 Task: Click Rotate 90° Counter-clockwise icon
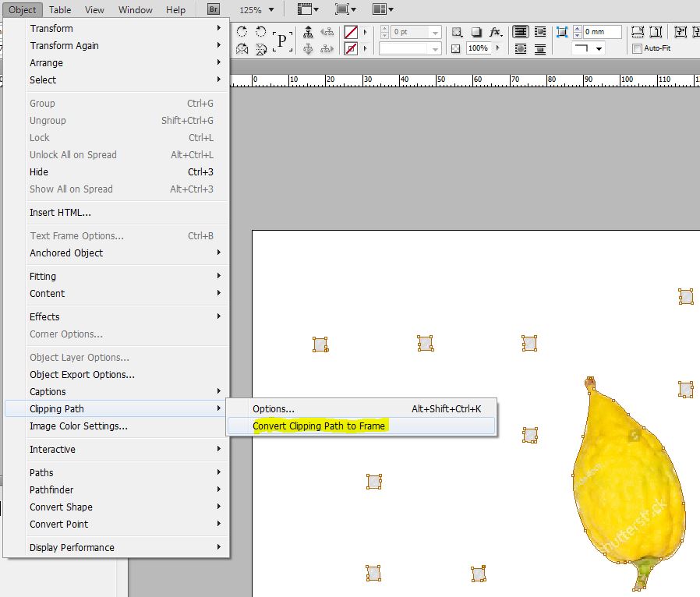point(260,31)
